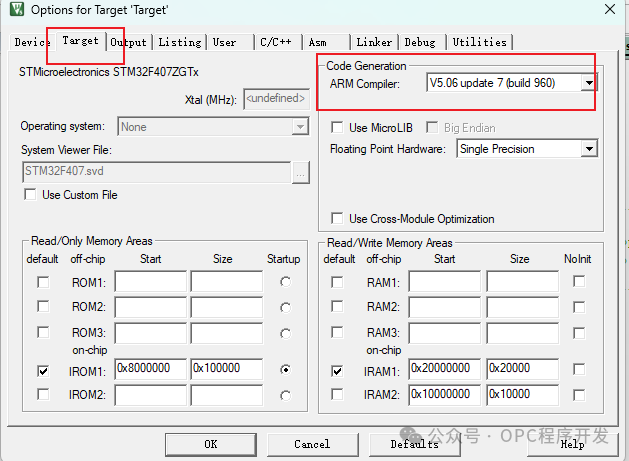Enable the Use MicroLIB checkbox
The image size is (629, 461).
tap(337, 128)
